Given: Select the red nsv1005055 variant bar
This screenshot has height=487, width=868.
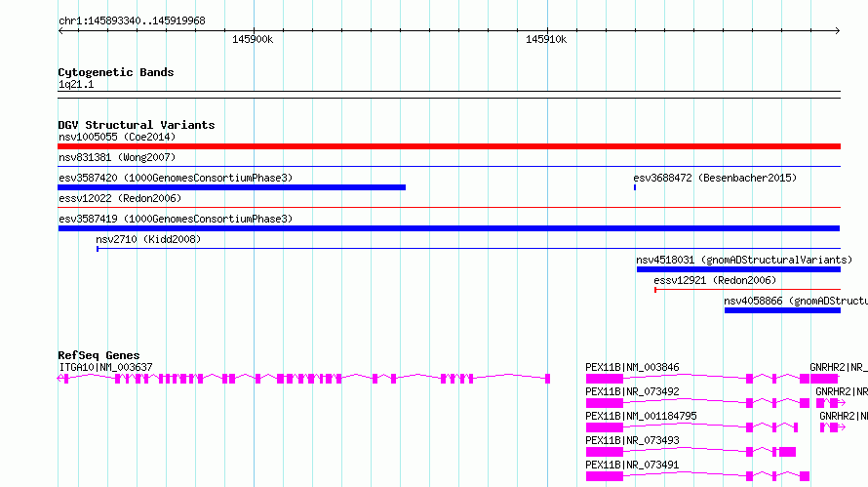Looking at the screenshot, I should click(x=449, y=146).
